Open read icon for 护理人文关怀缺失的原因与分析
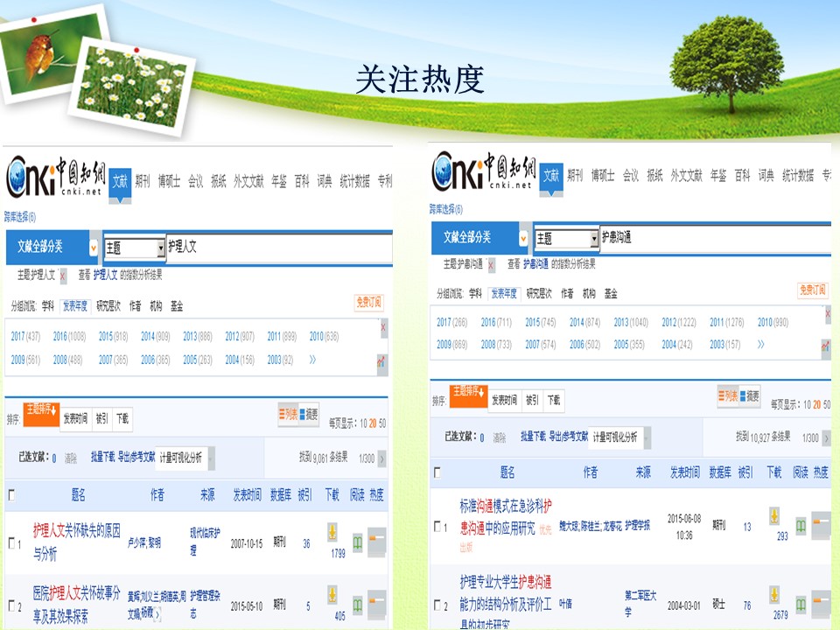Viewport: 840px width, 630px height. coord(358,542)
